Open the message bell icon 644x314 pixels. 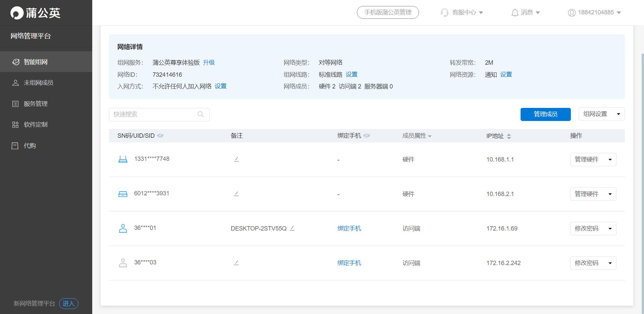(515, 13)
